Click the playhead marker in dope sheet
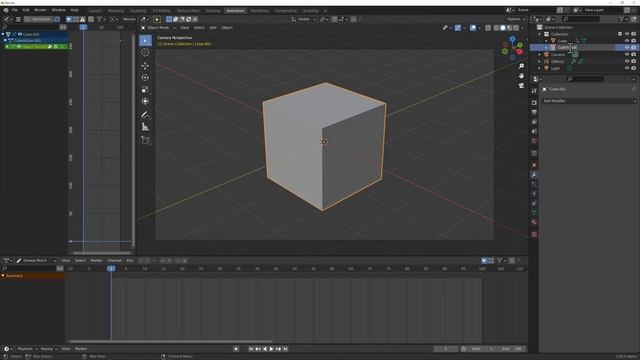Viewport: 640px width, 360px height. coord(111,269)
